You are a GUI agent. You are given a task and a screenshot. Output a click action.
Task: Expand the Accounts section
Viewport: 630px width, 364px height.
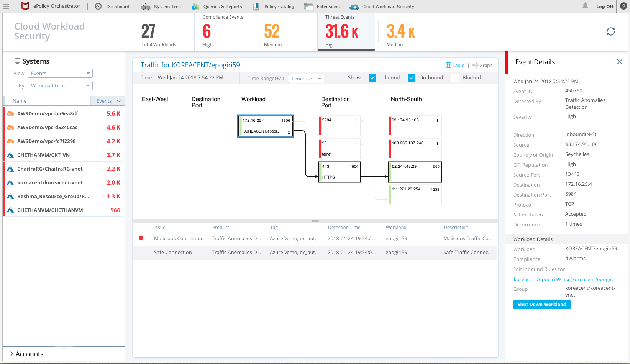(27, 354)
